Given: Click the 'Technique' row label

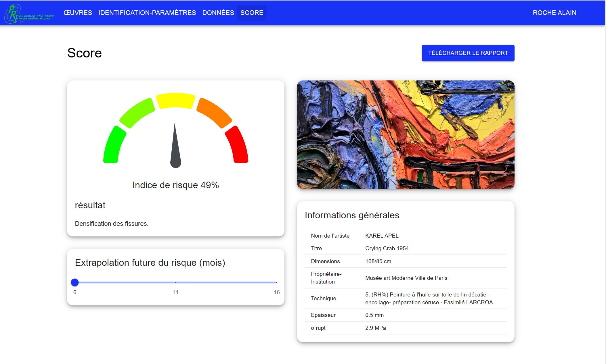Looking at the screenshot, I should point(324,298).
